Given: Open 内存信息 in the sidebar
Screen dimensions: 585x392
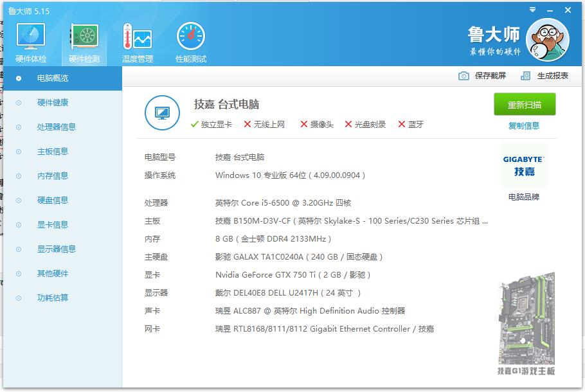Looking at the screenshot, I should [62, 176].
